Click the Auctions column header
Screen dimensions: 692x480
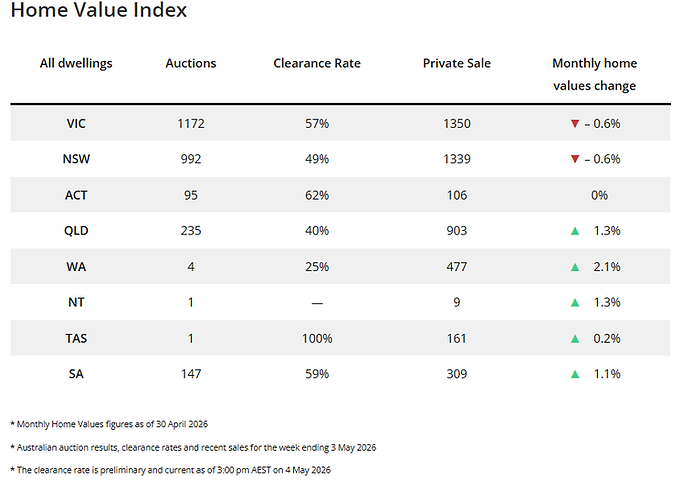(191, 64)
